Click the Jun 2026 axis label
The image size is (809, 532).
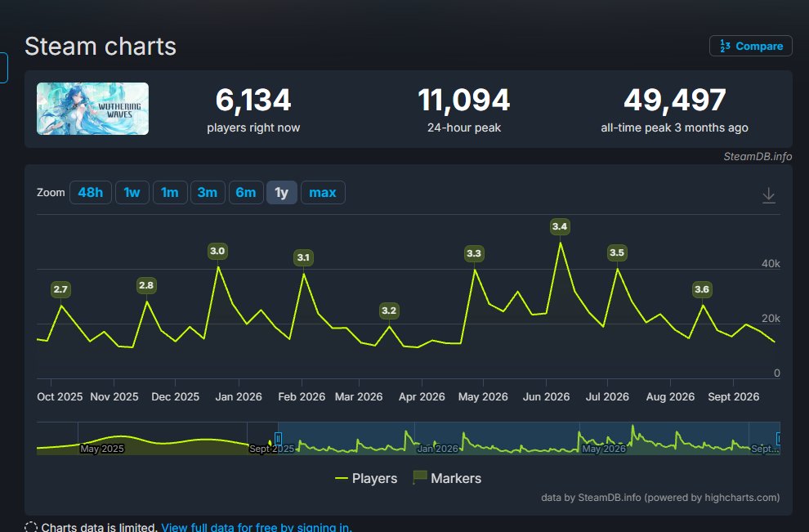click(547, 396)
